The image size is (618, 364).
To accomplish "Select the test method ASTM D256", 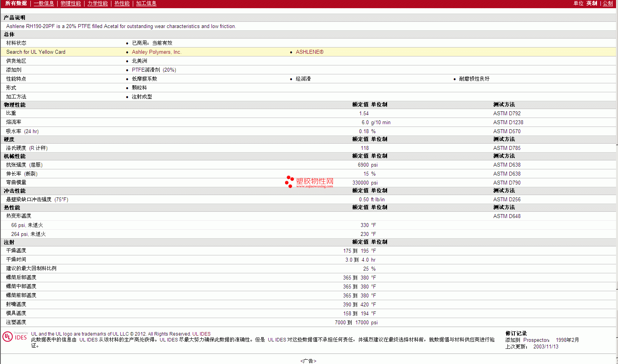I will 507,200.
